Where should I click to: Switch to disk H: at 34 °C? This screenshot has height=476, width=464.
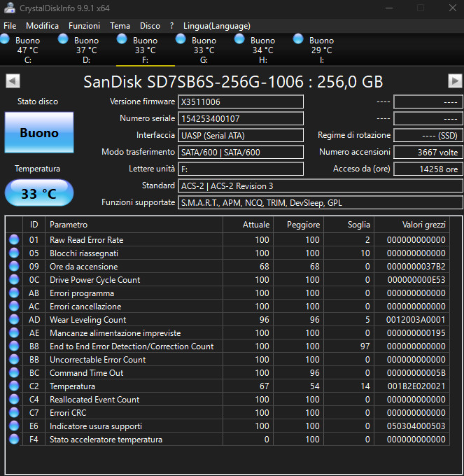[x=263, y=50]
